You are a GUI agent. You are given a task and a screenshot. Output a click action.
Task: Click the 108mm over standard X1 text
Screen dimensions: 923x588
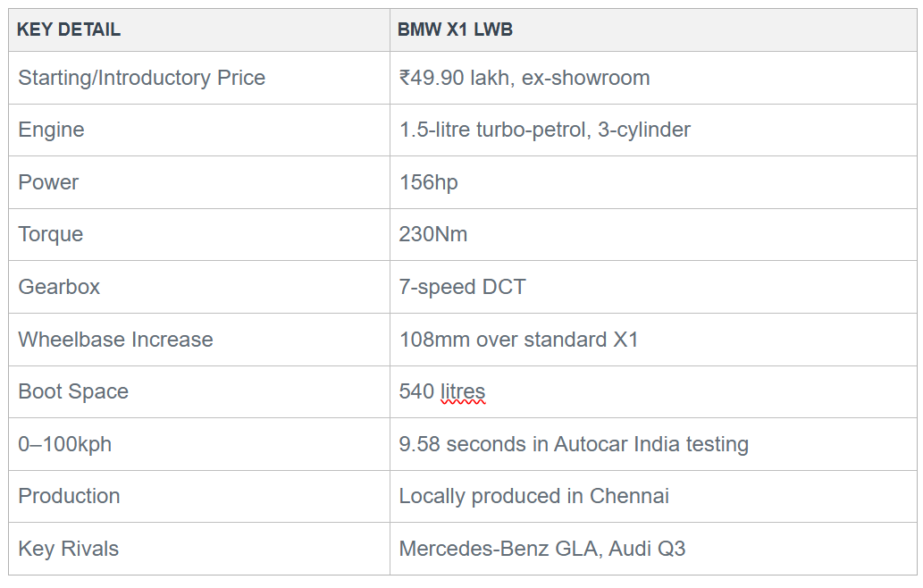pos(518,340)
